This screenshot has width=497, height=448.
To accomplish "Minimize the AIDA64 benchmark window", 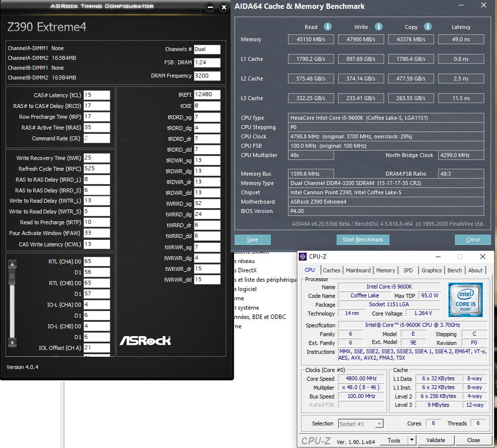I will (x=461, y=5).
